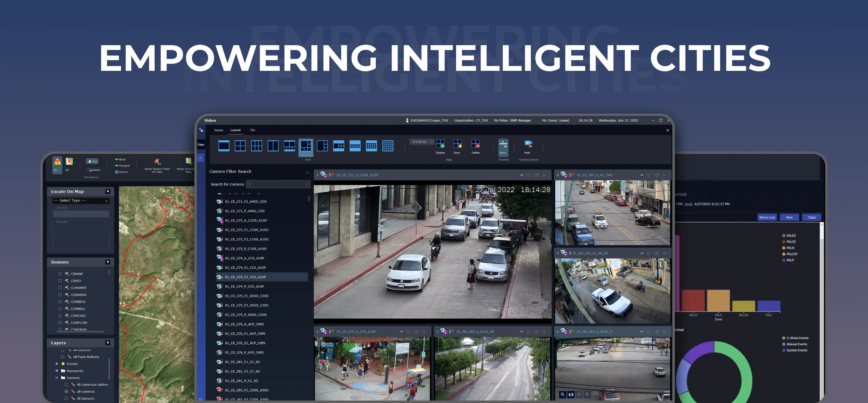Viewport: 868px width, 403px height.
Task: Toggle the Show Timeline icon
Action: [503, 147]
